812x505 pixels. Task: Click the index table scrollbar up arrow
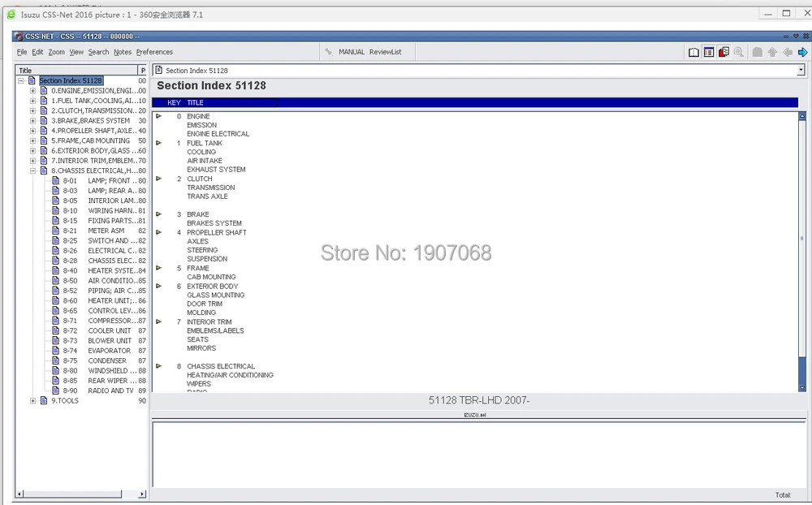[802, 117]
